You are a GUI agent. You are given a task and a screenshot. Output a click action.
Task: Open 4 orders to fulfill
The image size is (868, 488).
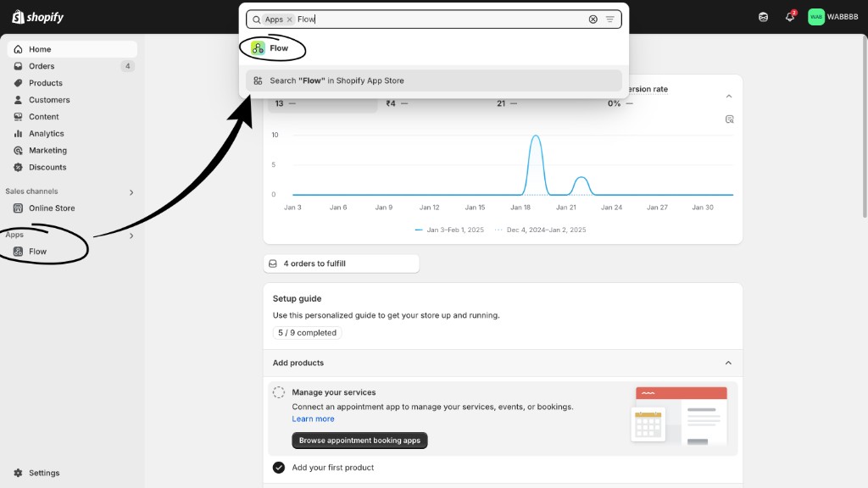tap(341, 264)
